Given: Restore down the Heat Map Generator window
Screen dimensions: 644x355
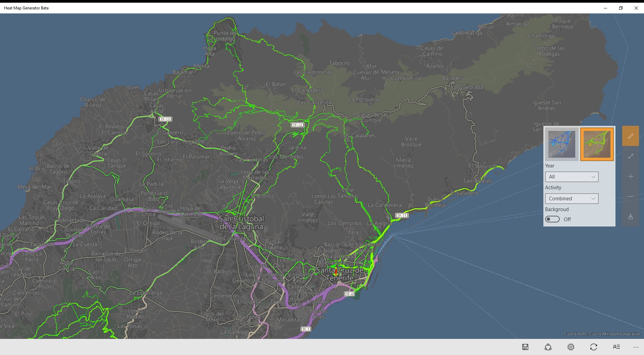Looking at the screenshot, I should 621,8.
